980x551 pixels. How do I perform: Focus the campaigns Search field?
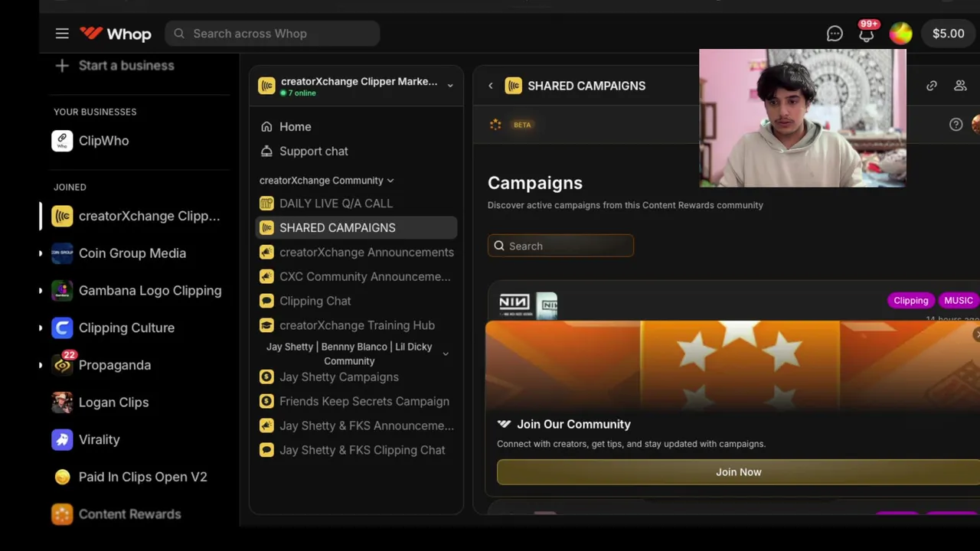(560, 246)
